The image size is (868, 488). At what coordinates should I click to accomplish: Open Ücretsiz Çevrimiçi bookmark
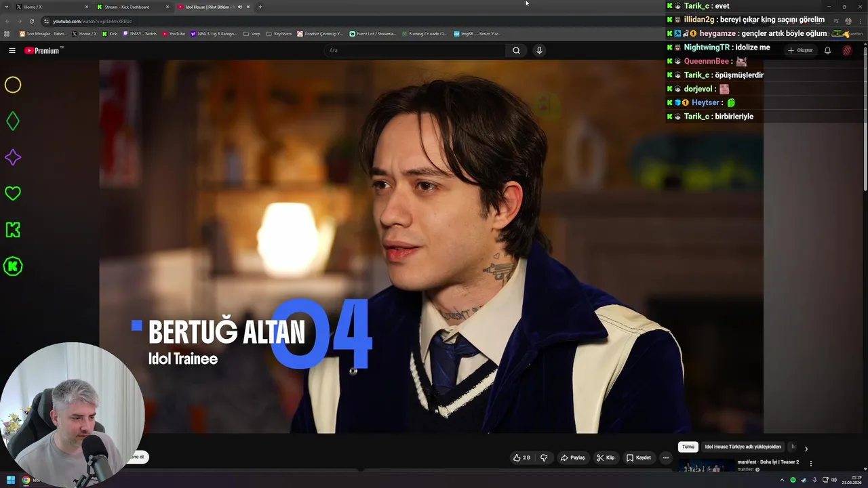click(320, 33)
